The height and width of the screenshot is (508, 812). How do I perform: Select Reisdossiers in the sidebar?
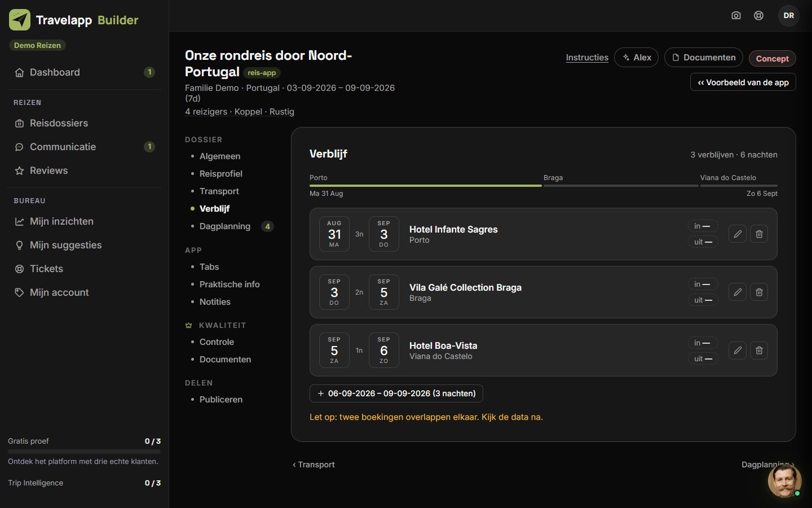[59, 123]
